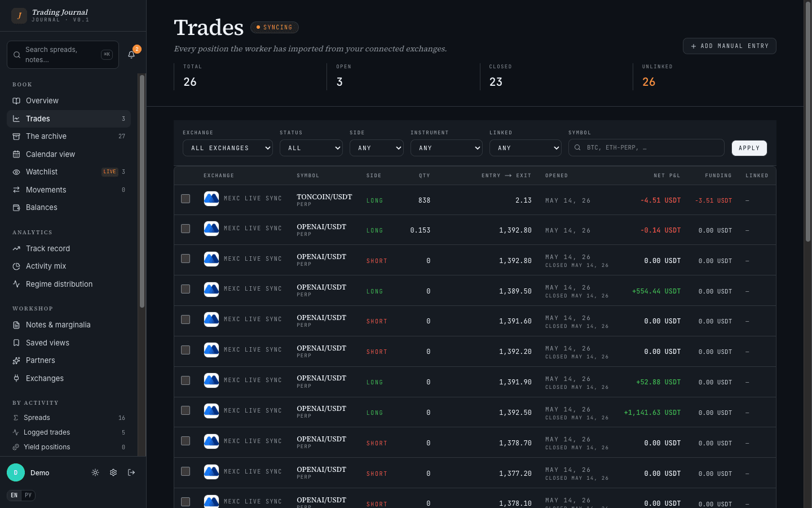
Task: Open settings via the gear icon
Action: point(113,472)
